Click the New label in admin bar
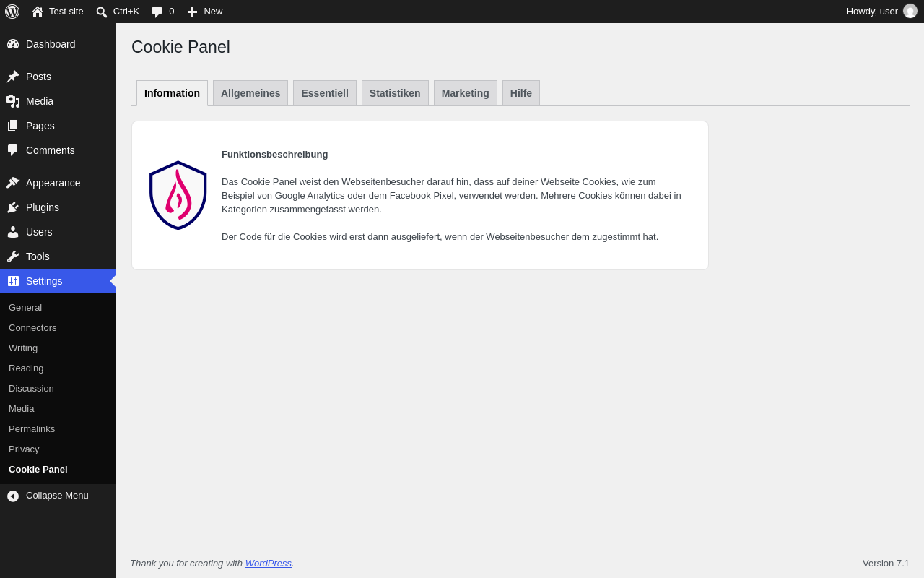 tap(213, 11)
